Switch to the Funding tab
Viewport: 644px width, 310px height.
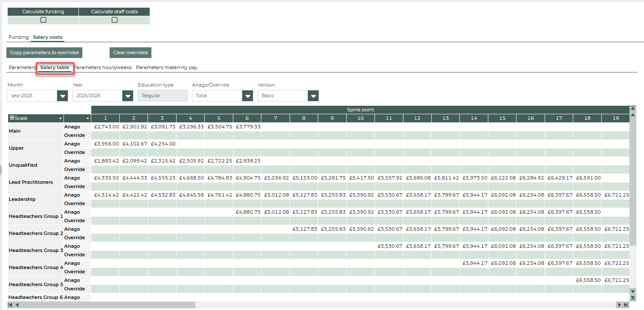click(19, 37)
